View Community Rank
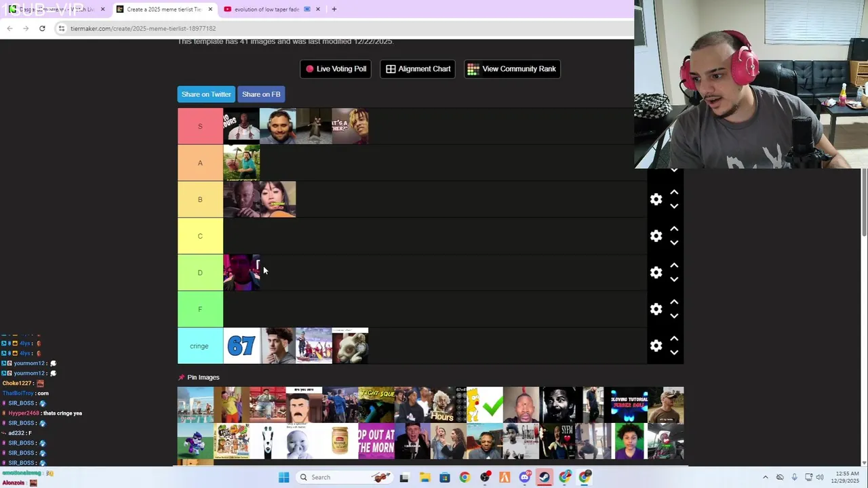This screenshot has width=868, height=488. pyautogui.click(x=512, y=68)
